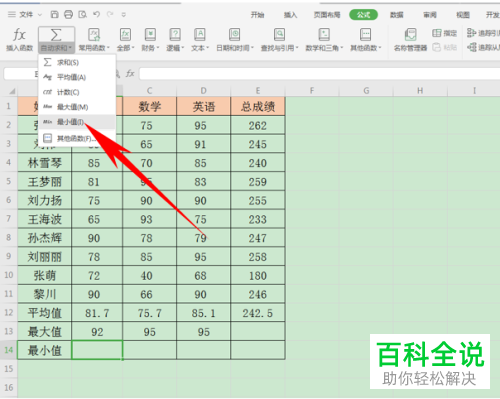This screenshot has width=500, height=399.
Task: Click the All functions (全部) icon
Action: coord(125,35)
